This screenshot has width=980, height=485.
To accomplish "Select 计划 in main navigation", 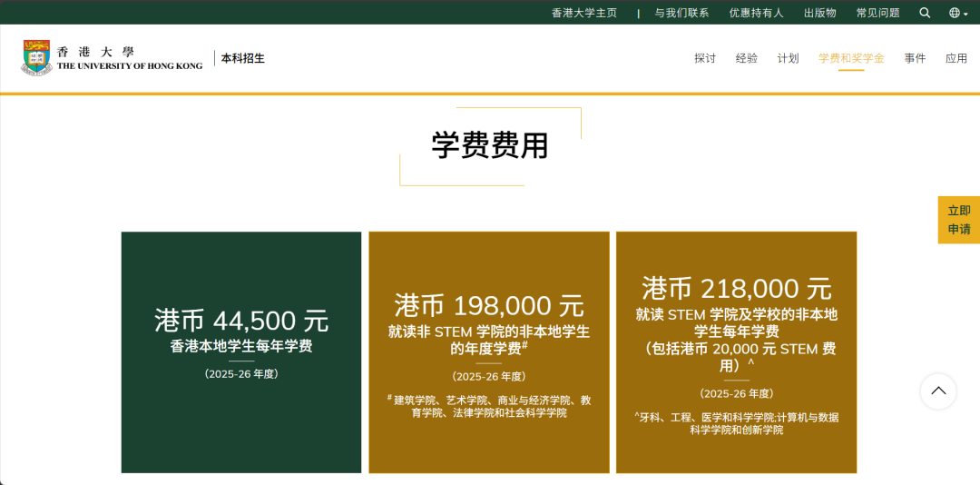I will [788, 58].
